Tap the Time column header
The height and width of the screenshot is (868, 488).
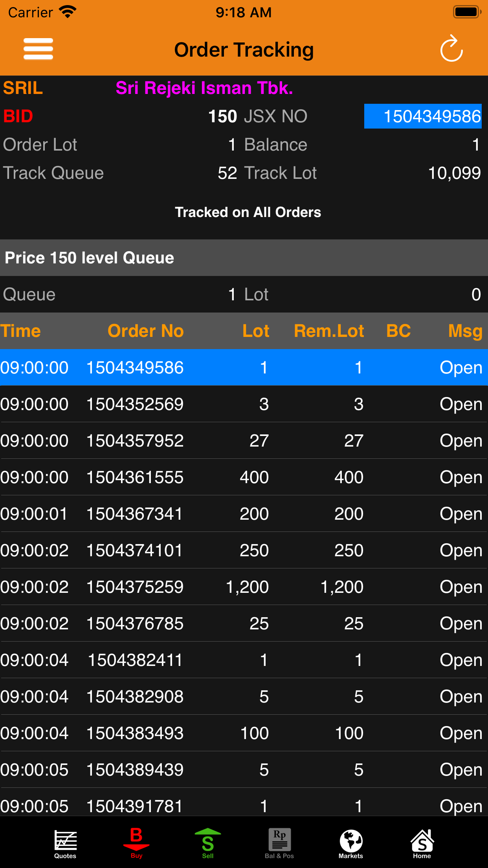click(x=20, y=331)
